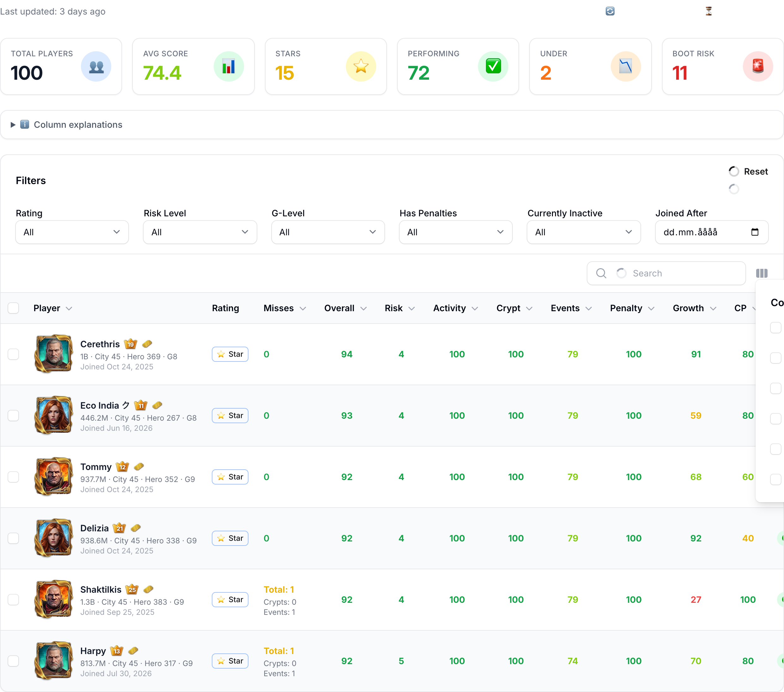The height and width of the screenshot is (692, 784).
Task: Click gold bar icon next to Cerethris
Action: click(147, 344)
